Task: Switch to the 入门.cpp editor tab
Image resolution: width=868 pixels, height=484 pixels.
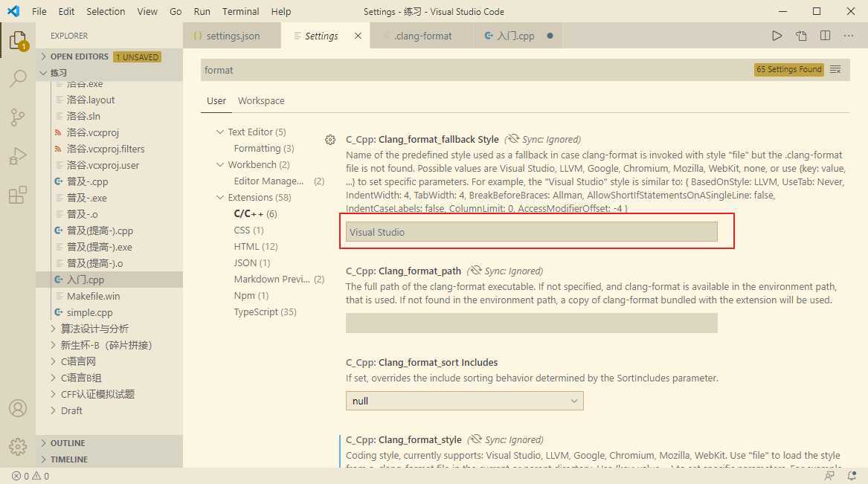Action: coord(518,36)
